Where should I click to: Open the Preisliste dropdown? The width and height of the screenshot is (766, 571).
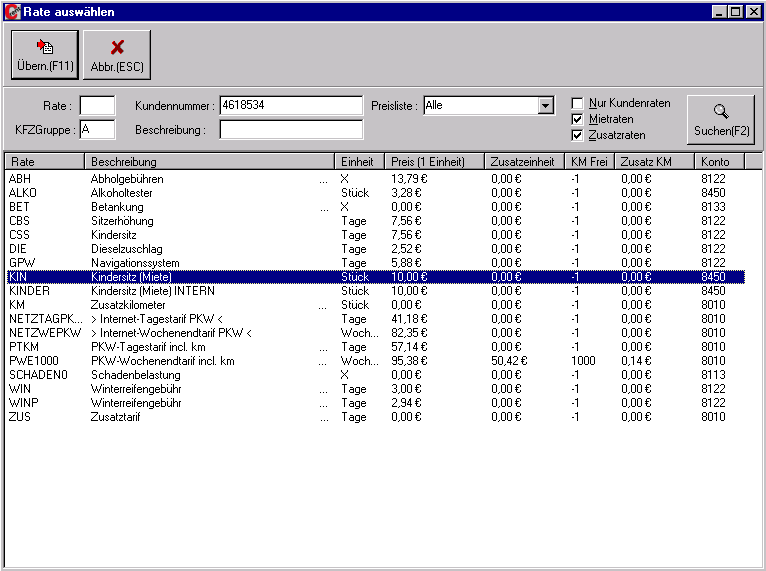pos(545,105)
